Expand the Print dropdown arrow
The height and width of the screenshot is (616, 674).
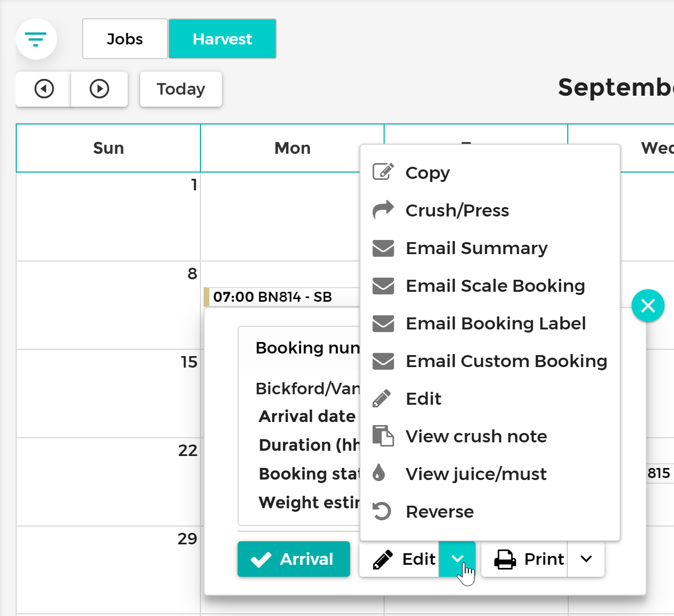[586, 559]
